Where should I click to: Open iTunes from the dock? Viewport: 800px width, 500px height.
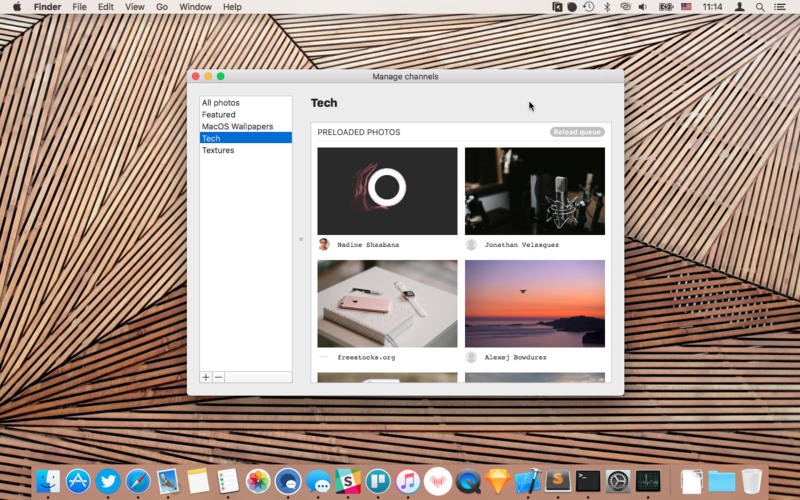pos(408,481)
